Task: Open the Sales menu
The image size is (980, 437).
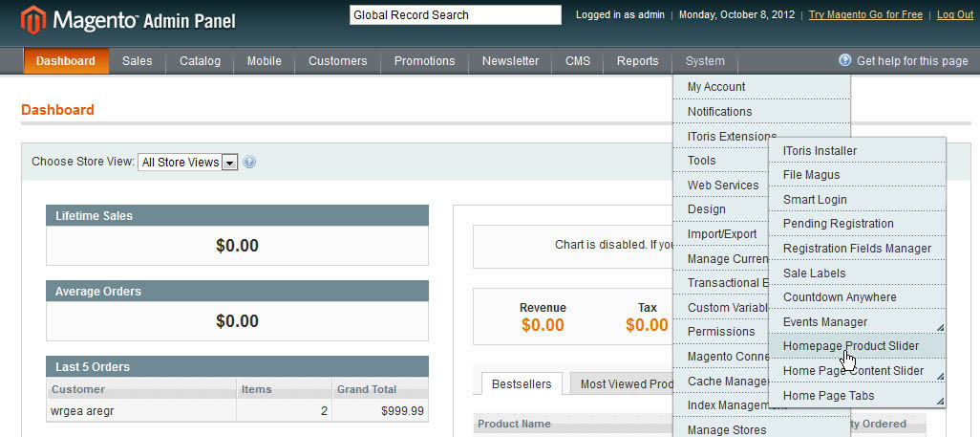Action: click(137, 61)
